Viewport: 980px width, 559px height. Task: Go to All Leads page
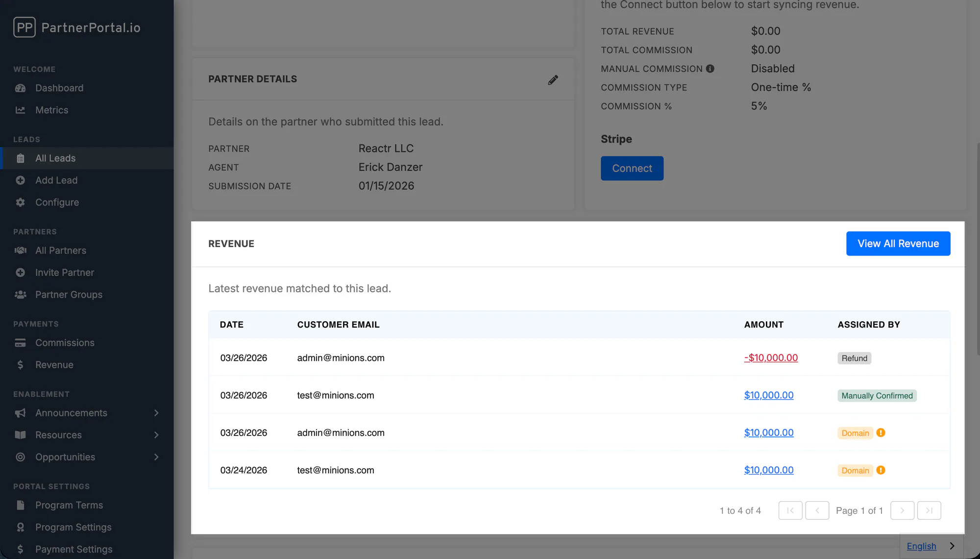(87, 158)
